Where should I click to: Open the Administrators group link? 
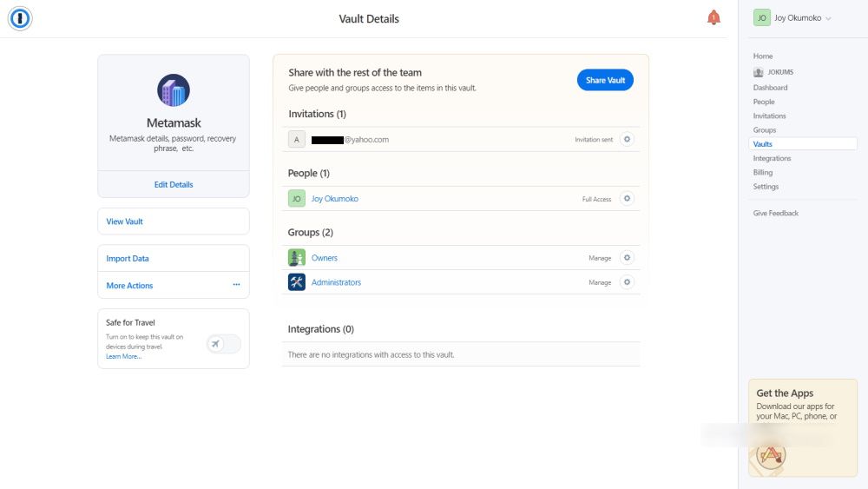(336, 282)
